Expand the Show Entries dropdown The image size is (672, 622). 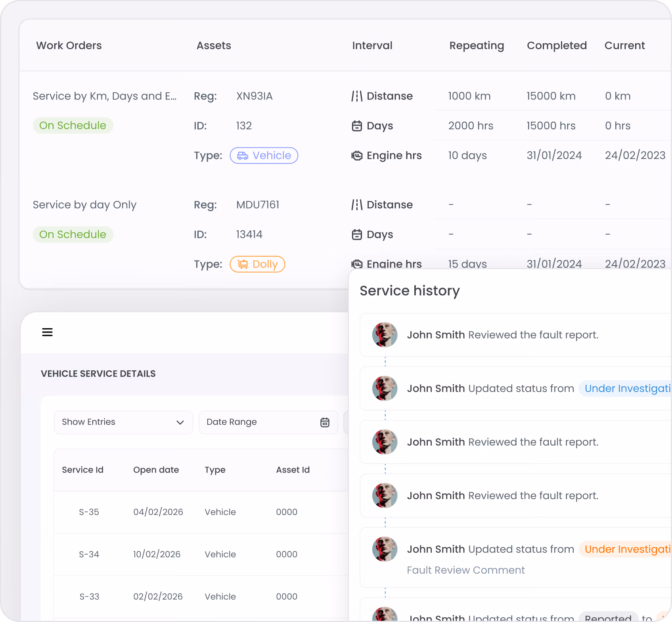[123, 422]
